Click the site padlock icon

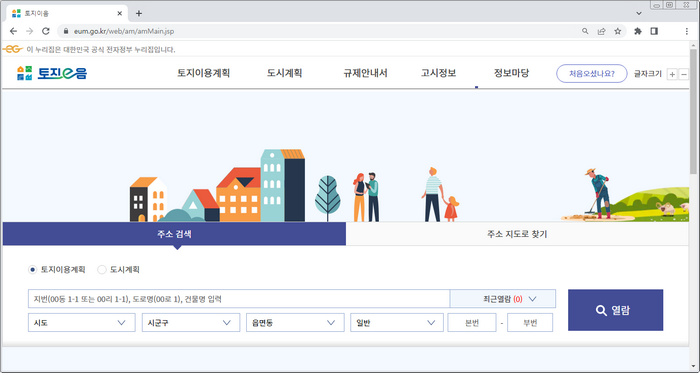66,32
